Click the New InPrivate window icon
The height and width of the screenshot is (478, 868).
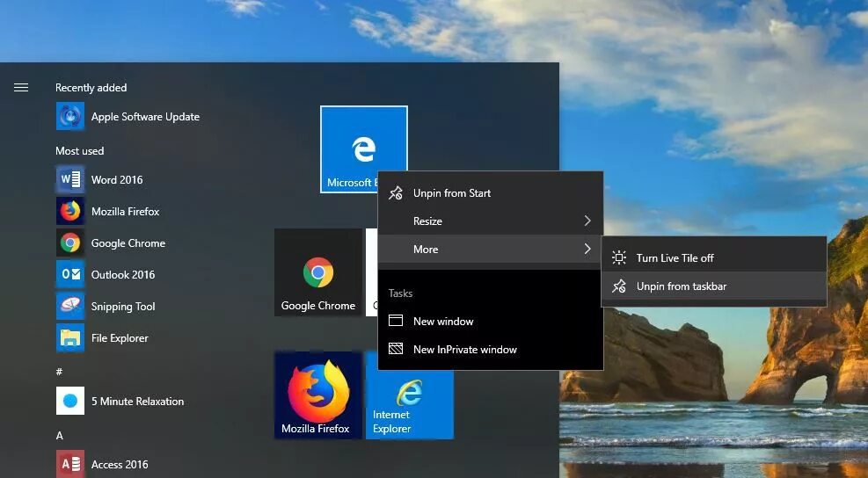[395, 349]
